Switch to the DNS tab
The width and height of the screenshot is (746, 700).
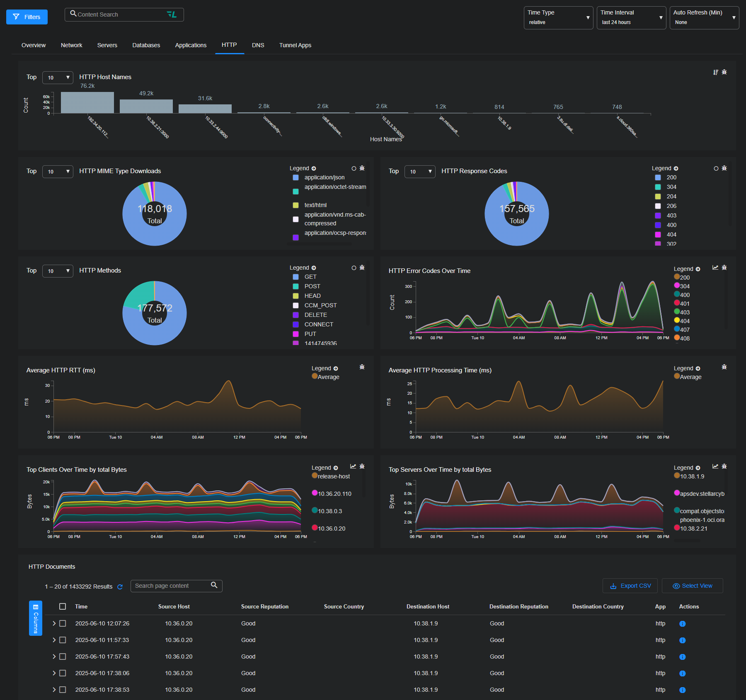tap(258, 45)
